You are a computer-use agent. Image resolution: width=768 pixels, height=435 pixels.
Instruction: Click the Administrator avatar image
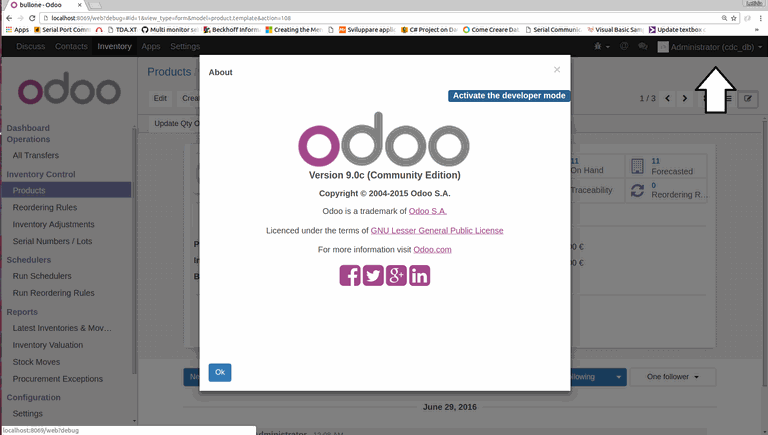point(663,47)
